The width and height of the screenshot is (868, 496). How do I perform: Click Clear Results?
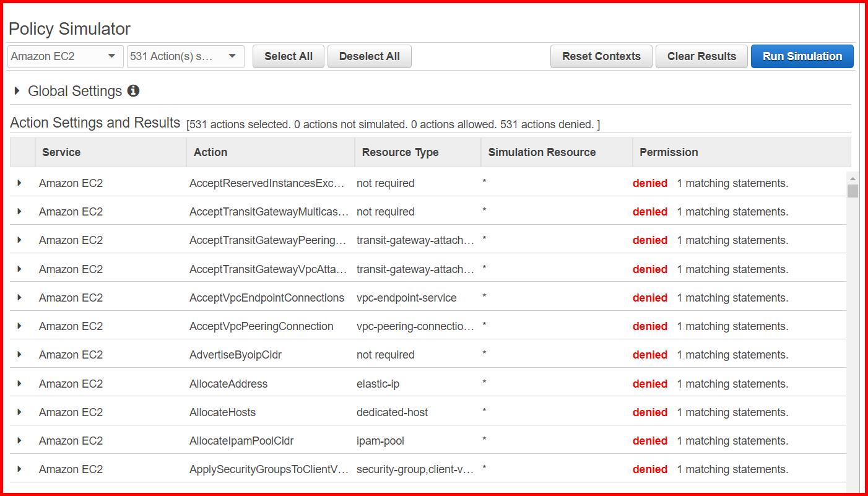coord(701,56)
